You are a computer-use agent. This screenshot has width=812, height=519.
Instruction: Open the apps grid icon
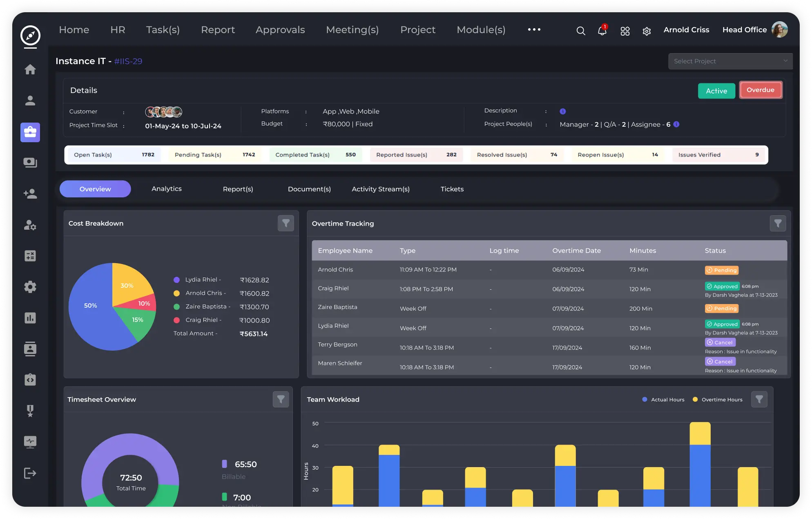(x=625, y=31)
